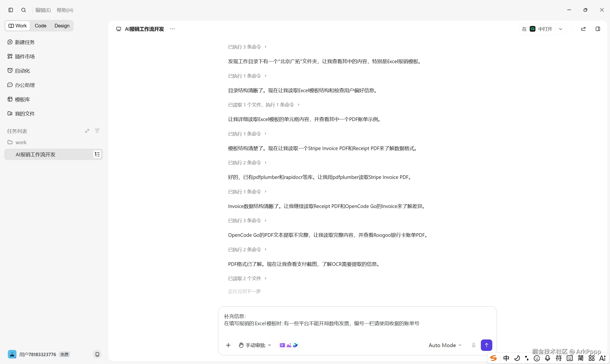Switch to the Design tab
Image resolution: width=610 pixels, height=364 pixels.
(x=62, y=26)
